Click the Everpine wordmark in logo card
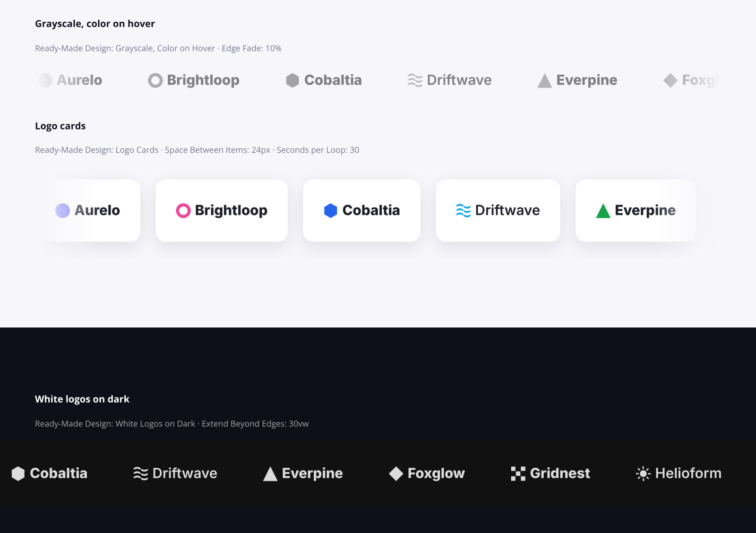756x533 pixels. [645, 211]
